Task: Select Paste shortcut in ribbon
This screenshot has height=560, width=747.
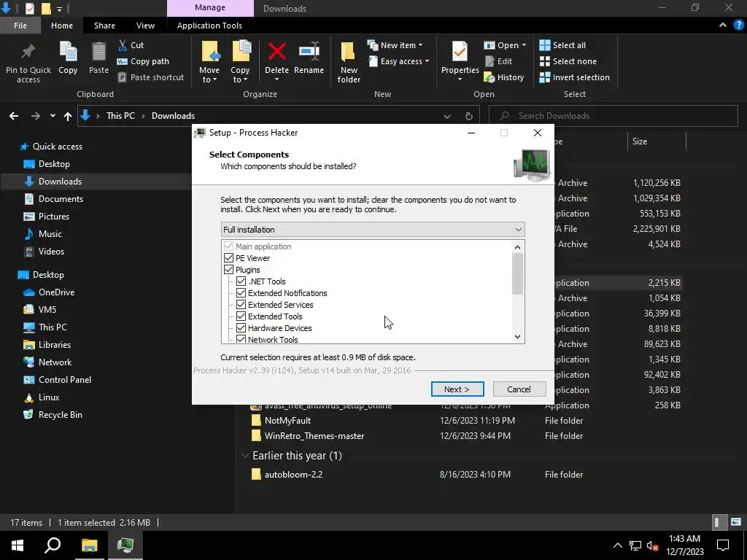Action: coord(151,77)
